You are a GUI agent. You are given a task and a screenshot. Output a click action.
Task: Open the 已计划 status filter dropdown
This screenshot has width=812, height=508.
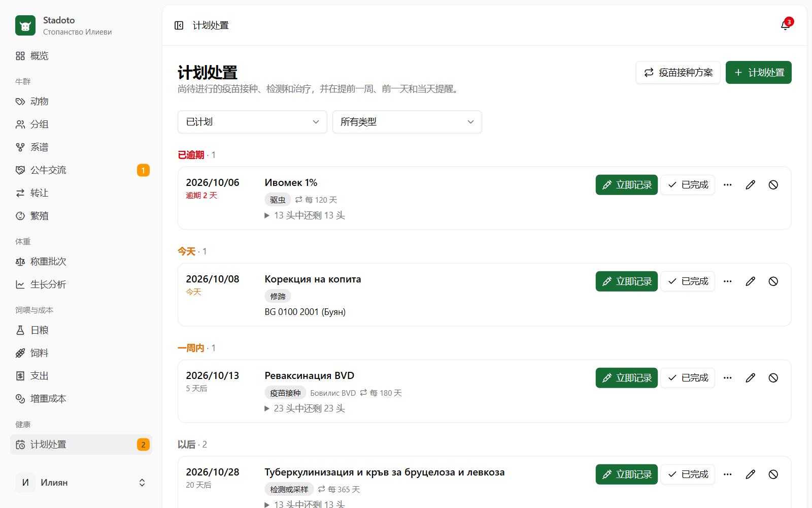click(252, 122)
